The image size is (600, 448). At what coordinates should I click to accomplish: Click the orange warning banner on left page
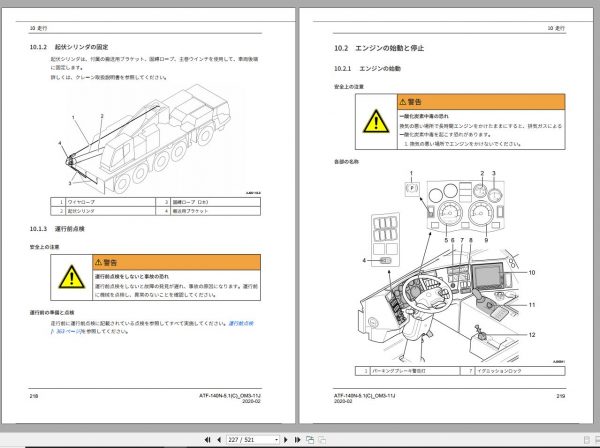[176, 262]
